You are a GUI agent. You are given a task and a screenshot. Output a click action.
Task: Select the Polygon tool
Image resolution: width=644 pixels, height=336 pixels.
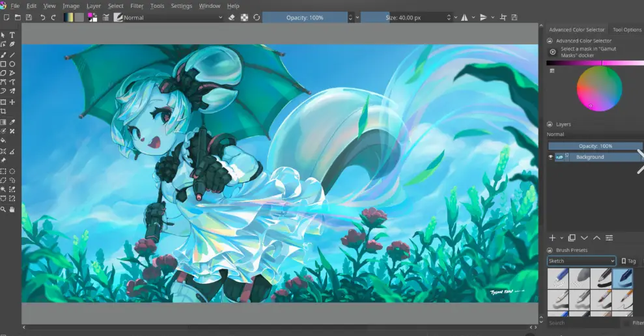click(x=3, y=73)
